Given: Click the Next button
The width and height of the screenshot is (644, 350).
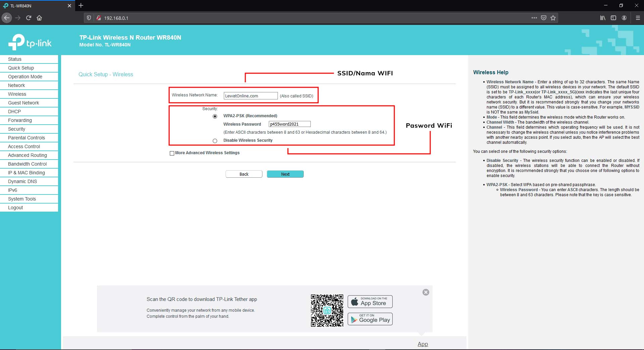Looking at the screenshot, I should (x=285, y=174).
